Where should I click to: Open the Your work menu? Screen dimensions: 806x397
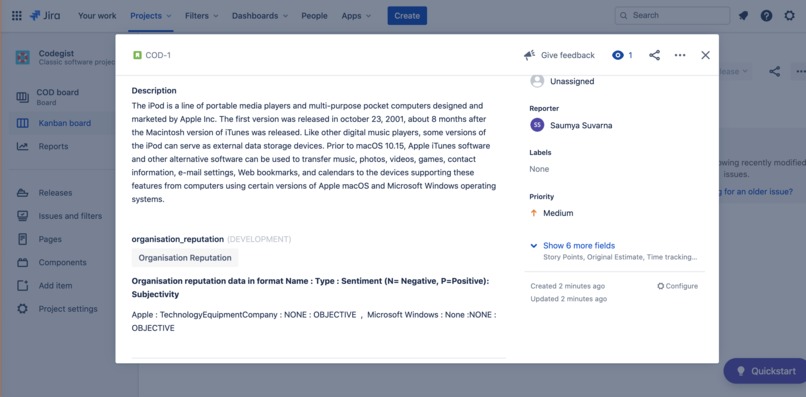[97, 15]
